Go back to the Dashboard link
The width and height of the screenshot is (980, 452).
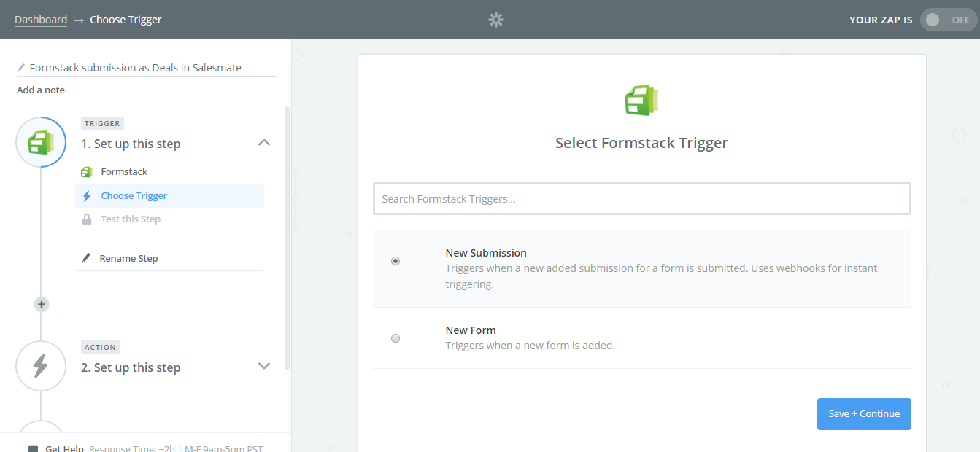coord(41,20)
